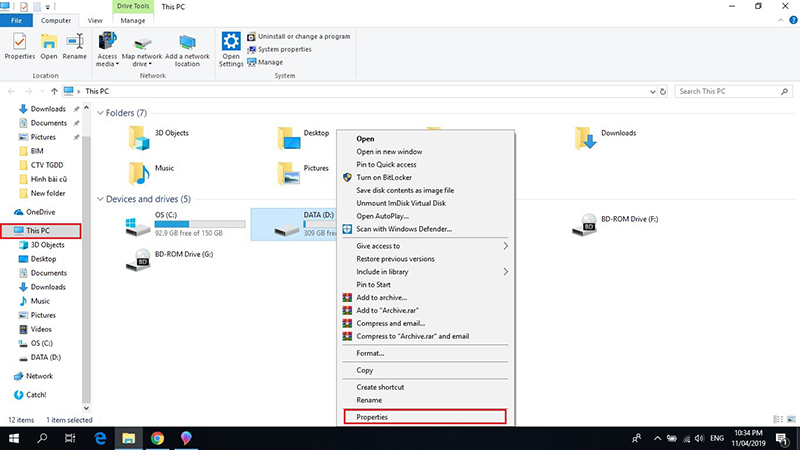Open the Windows Start menu
This screenshot has height=450, width=800.
click(14, 438)
